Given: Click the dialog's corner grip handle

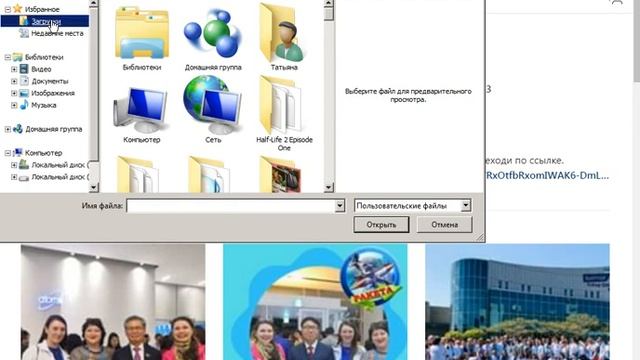Looking at the screenshot, I should pos(480,237).
